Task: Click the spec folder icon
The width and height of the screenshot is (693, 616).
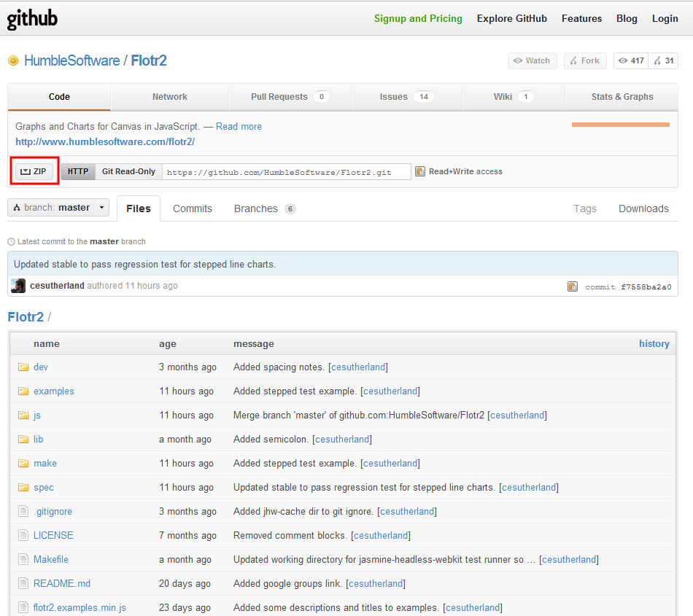Action: tap(23, 488)
